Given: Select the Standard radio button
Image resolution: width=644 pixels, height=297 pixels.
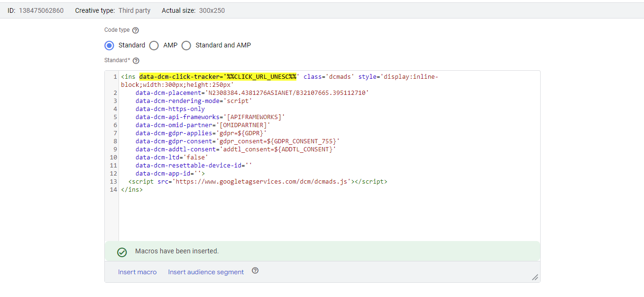Looking at the screenshot, I should click(x=109, y=45).
